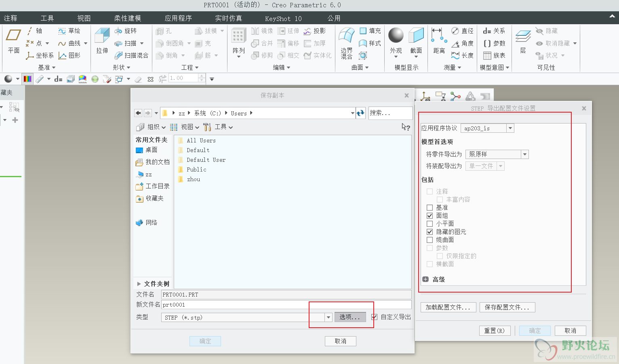The height and width of the screenshot is (364, 619).
Task: Toggle the 自定义导出 checkbox
Action: click(x=374, y=317)
